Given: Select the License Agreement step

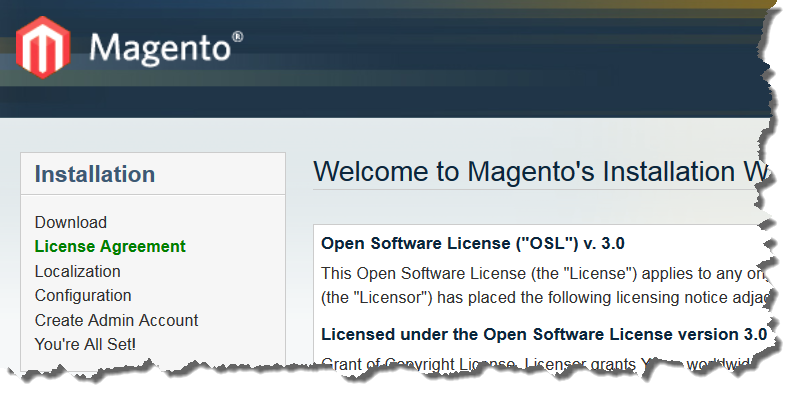Looking at the screenshot, I should (110, 246).
